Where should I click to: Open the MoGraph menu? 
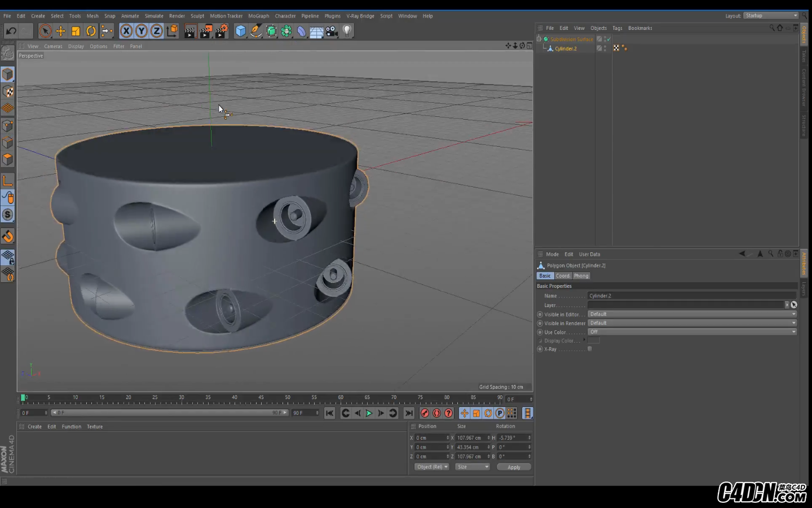point(258,16)
